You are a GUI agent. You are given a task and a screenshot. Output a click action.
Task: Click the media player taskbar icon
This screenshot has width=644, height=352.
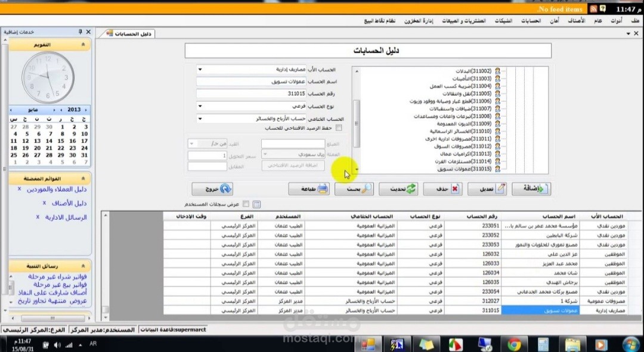click(x=601, y=344)
